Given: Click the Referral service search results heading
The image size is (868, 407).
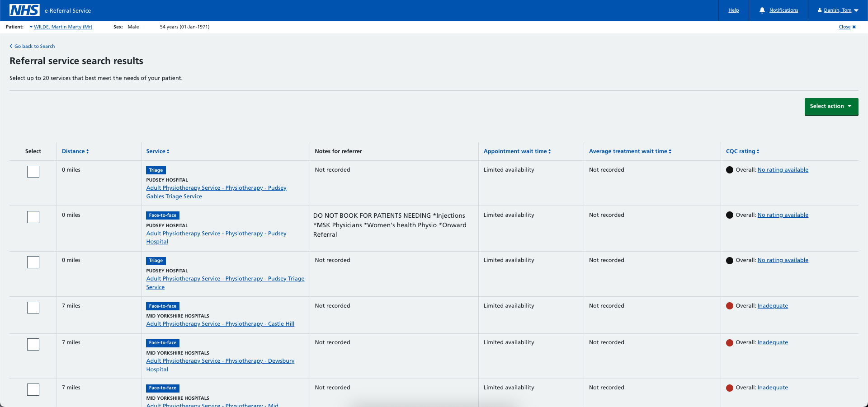Looking at the screenshot, I should (x=76, y=61).
